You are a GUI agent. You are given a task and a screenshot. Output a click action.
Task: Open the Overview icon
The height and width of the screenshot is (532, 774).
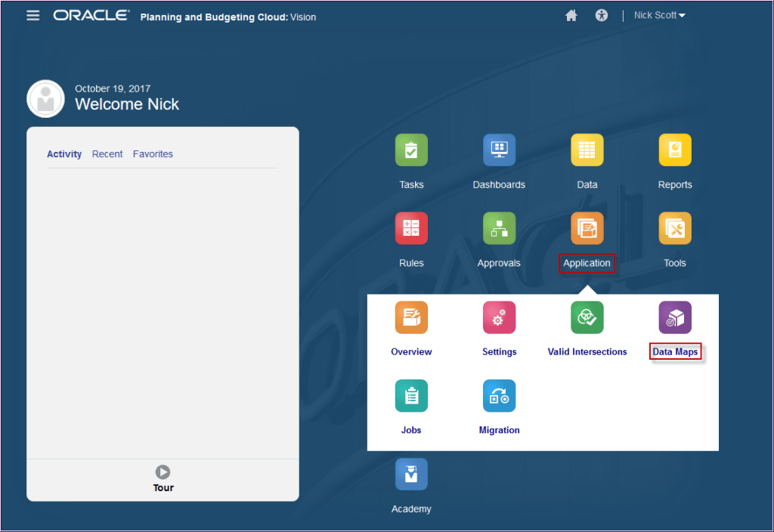pos(411,317)
